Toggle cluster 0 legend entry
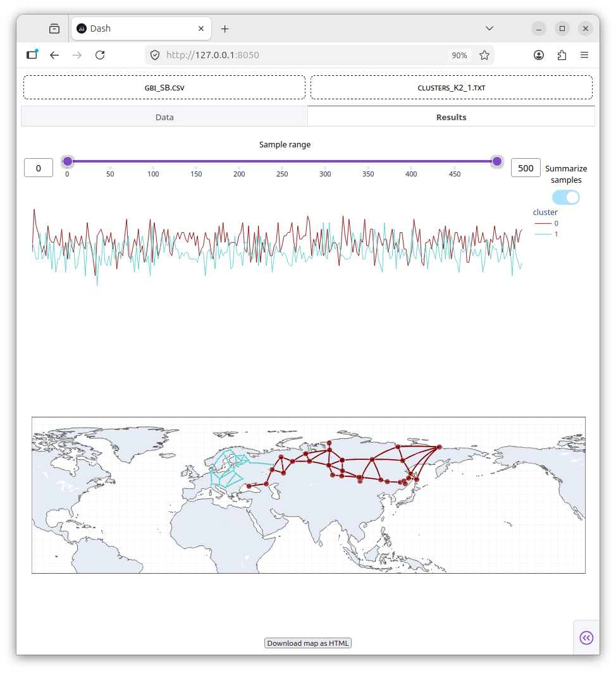 (x=546, y=223)
